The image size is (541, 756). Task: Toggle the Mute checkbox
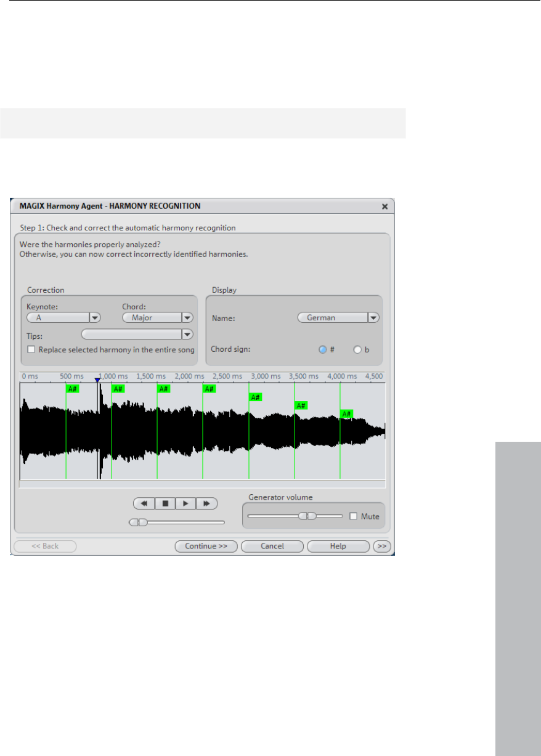pos(353,516)
